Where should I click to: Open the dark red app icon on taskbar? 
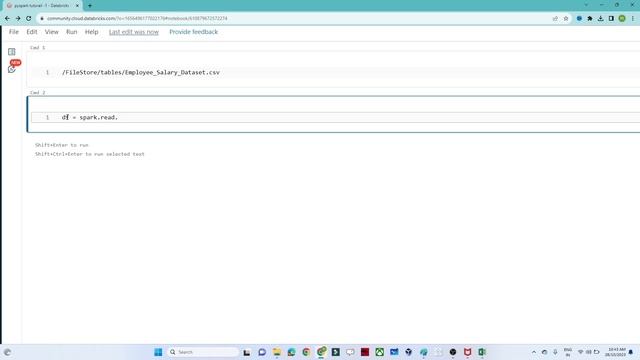coord(365,352)
